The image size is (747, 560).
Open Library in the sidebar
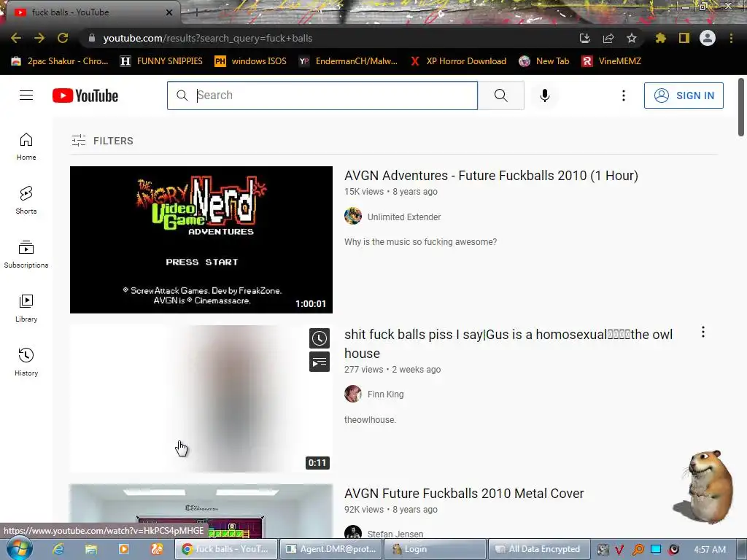click(26, 308)
